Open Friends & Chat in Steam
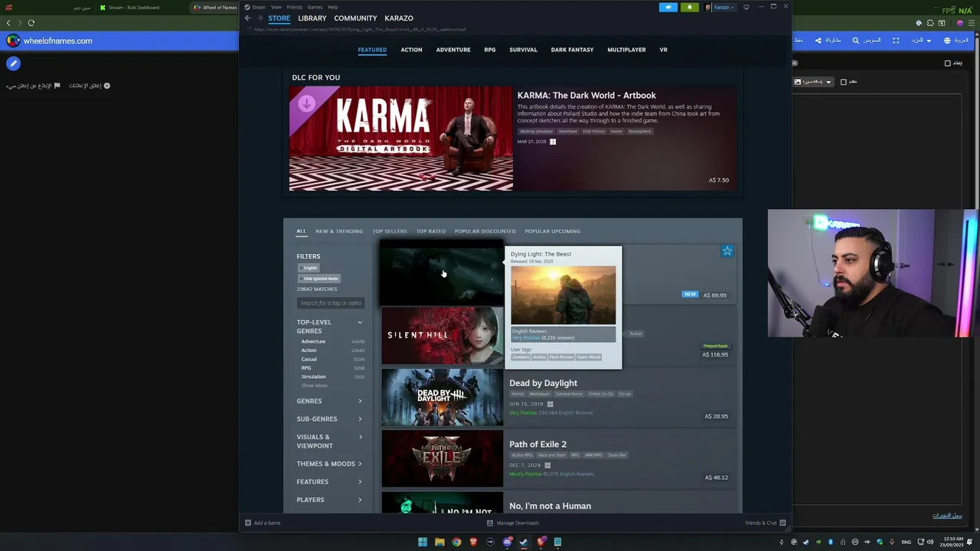This screenshot has width=980, height=551. [x=765, y=523]
